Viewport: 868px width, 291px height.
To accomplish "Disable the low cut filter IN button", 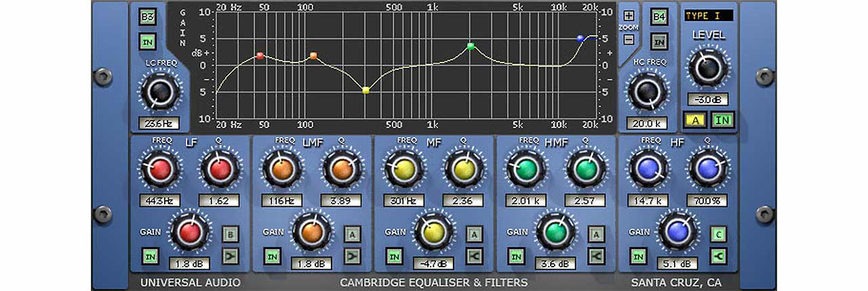I will coord(147,42).
